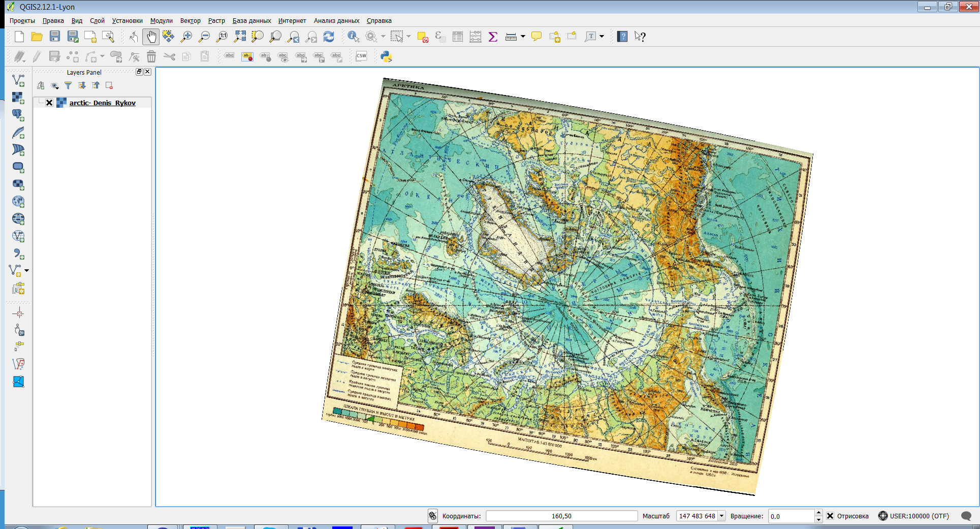Open the attribute table icon
Image resolution: width=980 pixels, height=529 pixels.
tap(458, 37)
